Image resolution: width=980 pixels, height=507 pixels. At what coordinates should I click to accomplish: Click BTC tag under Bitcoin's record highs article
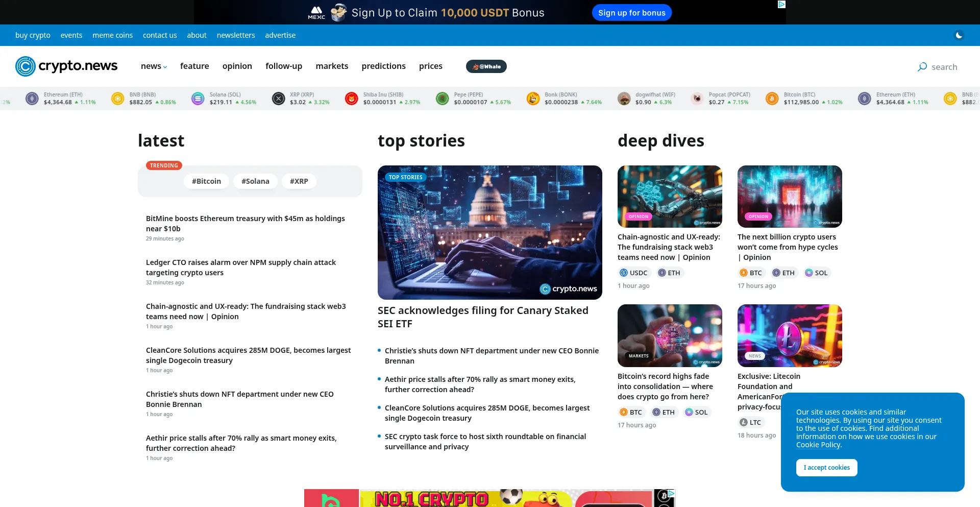(631, 412)
